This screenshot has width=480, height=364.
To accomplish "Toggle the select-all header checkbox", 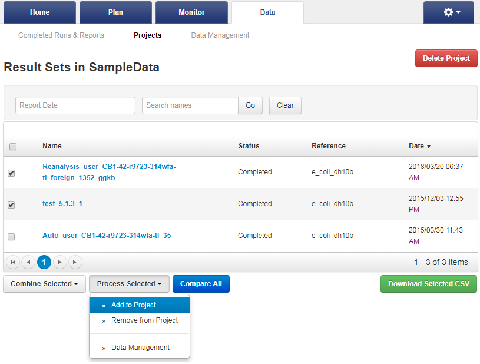I will click(x=12, y=147).
